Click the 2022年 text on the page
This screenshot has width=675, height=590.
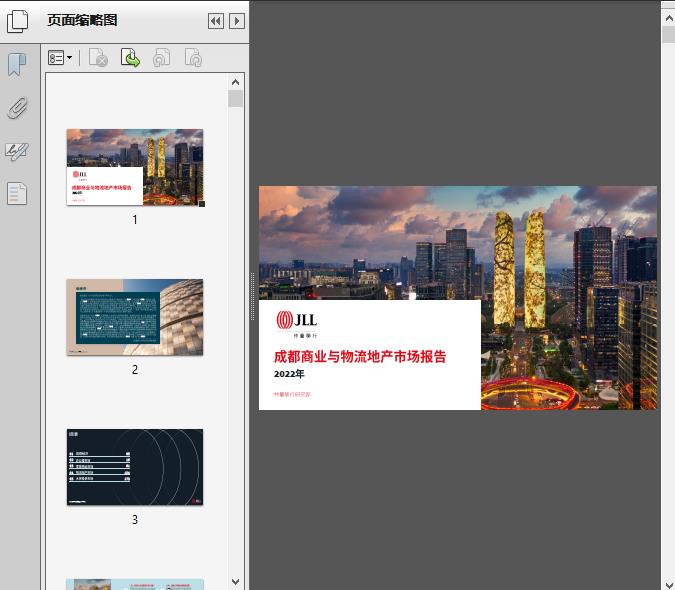click(289, 374)
